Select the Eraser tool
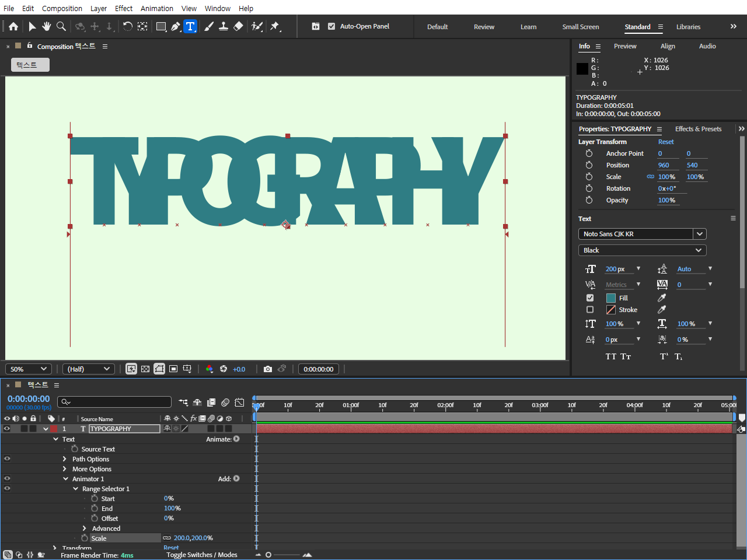Screen dimensions: 747x560 tap(238, 26)
